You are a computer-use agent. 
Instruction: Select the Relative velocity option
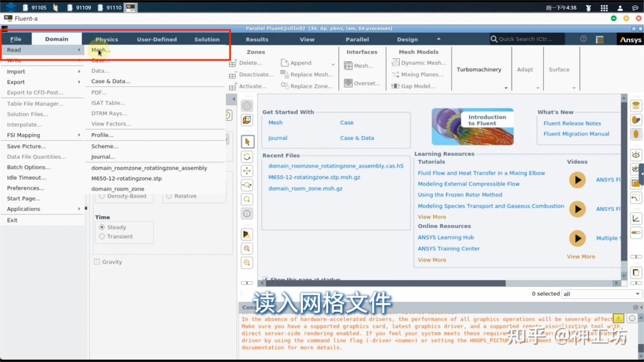click(x=169, y=196)
